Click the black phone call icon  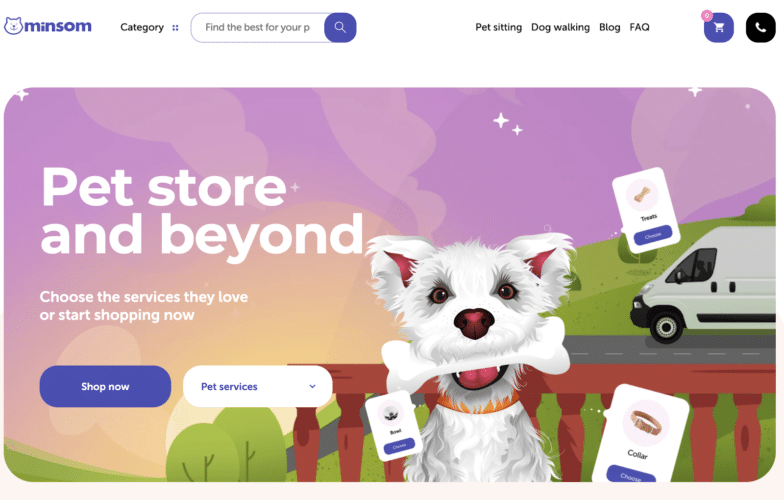(x=760, y=28)
